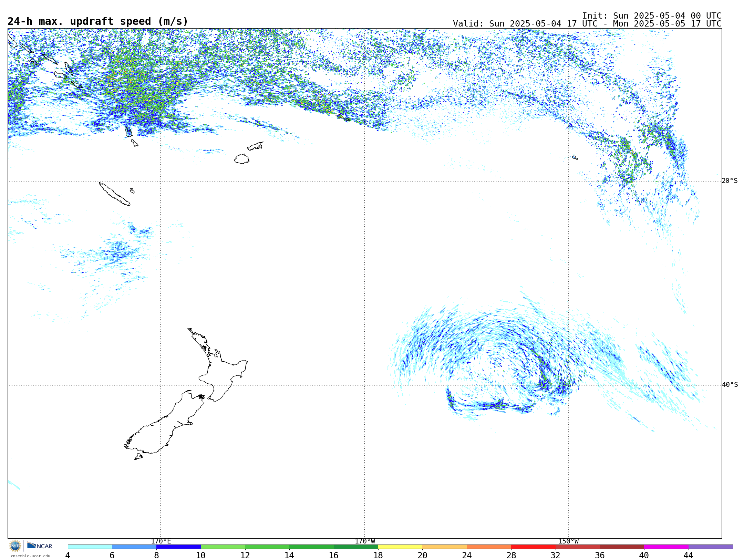Select the dark green 16-18 color swatch

pyautogui.click(x=356, y=547)
